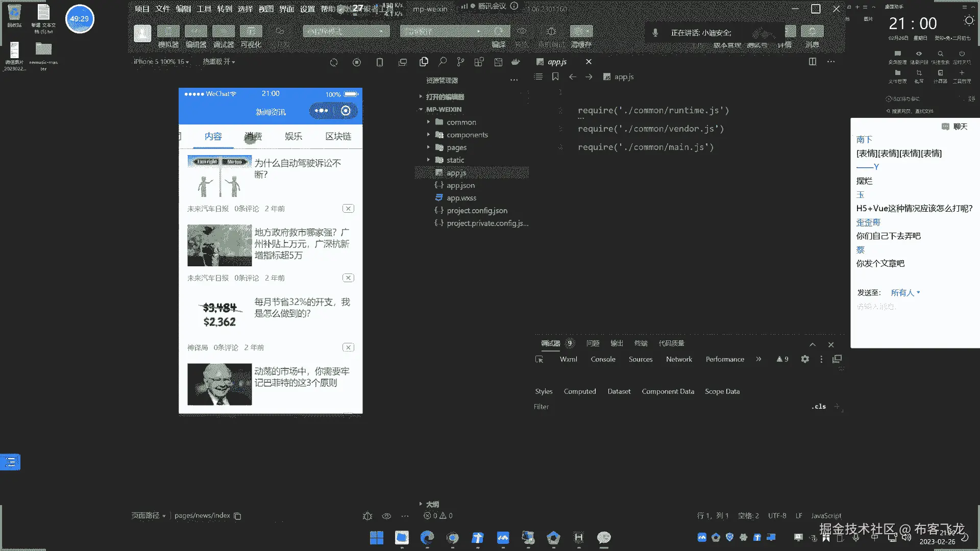
Task: Click the refresh simulator icon
Action: point(334,62)
